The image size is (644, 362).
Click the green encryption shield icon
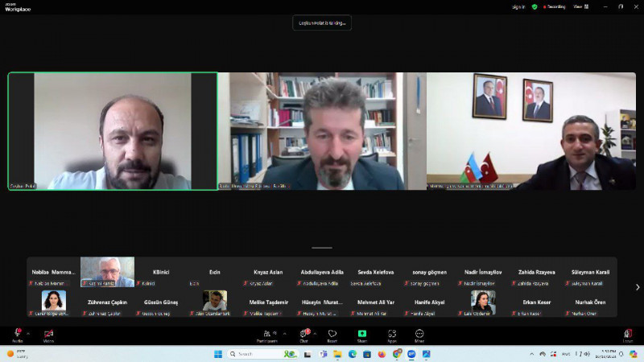pyautogui.click(x=535, y=6)
